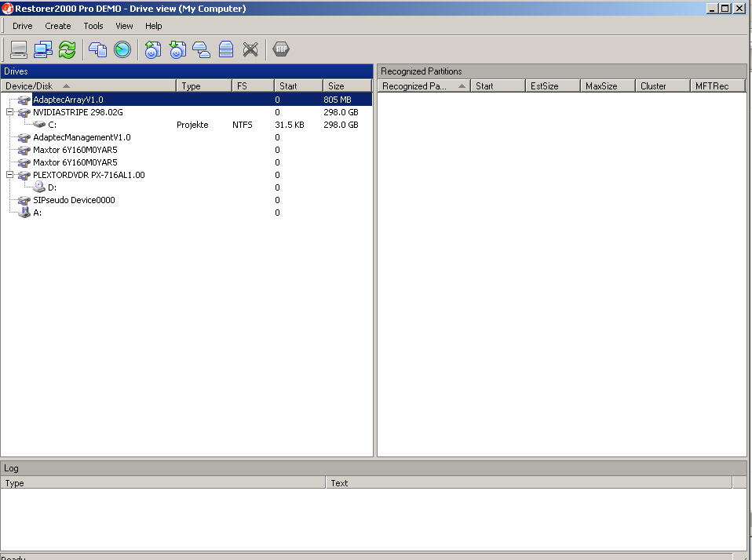This screenshot has height=560, width=752.
Task: Click the FS column header
Action: (x=253, y=85)
